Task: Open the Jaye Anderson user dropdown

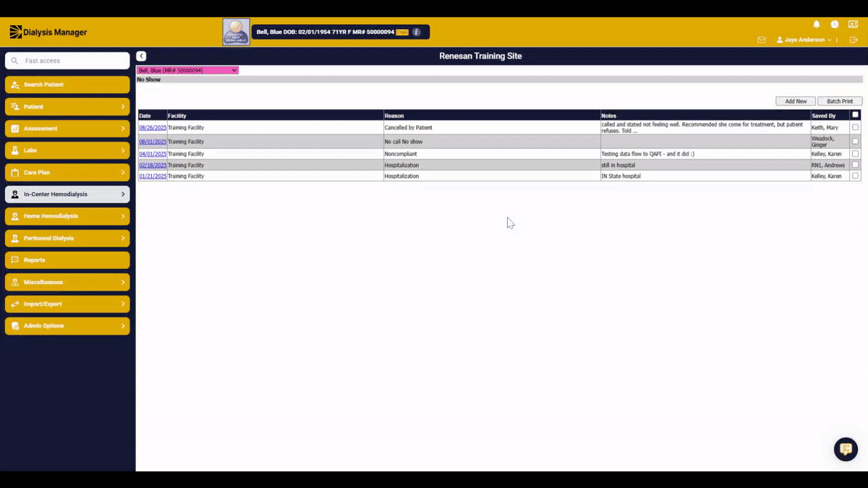Action: (x=804, y=40)
